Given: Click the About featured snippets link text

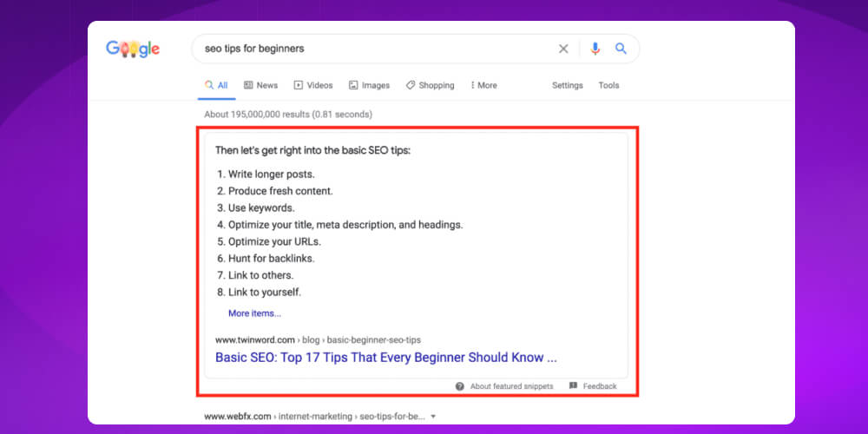Looking at the screenshot, I should click(x=511, y=386).
